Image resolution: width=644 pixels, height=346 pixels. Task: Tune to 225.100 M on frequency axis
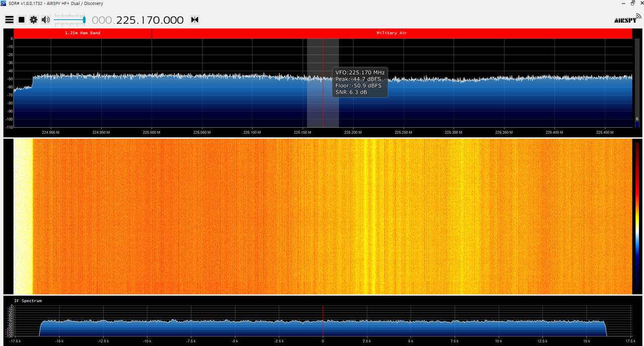tap(252, 133)
